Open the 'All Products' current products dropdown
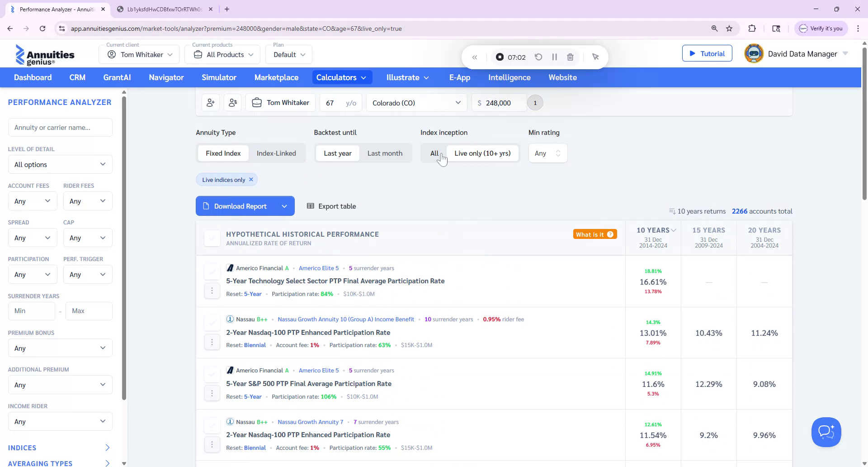Screen dimensions: 868x467 222,54
